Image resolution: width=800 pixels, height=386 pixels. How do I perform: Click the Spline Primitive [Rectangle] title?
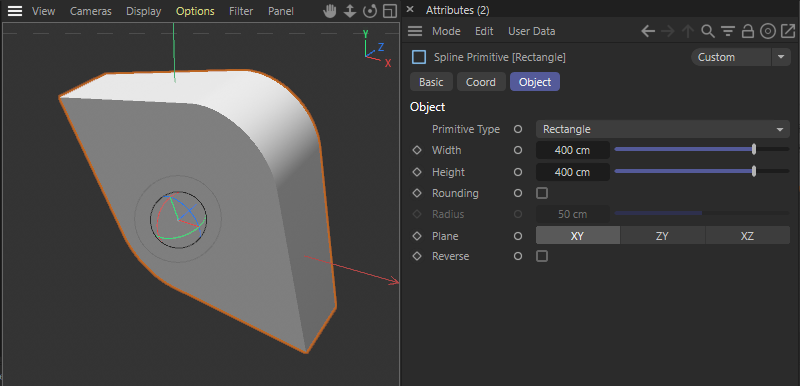point(499,57)
